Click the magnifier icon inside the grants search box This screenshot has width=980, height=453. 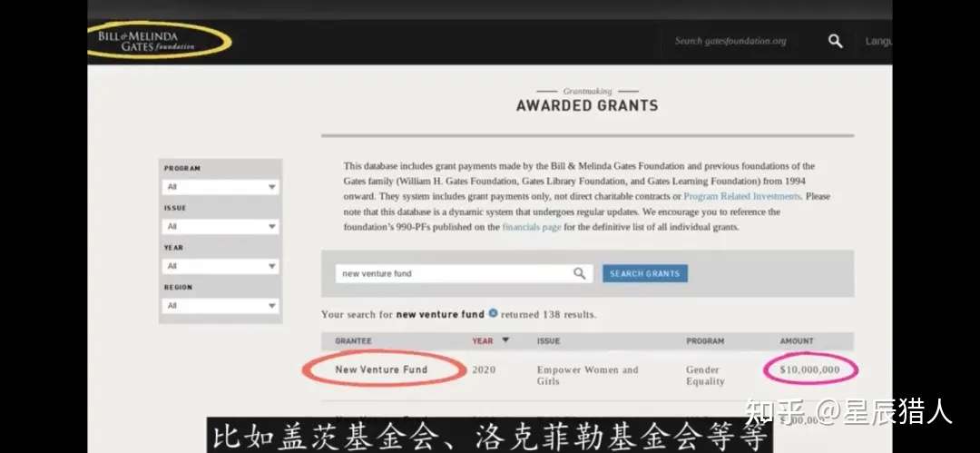click(x=579, y=273)
